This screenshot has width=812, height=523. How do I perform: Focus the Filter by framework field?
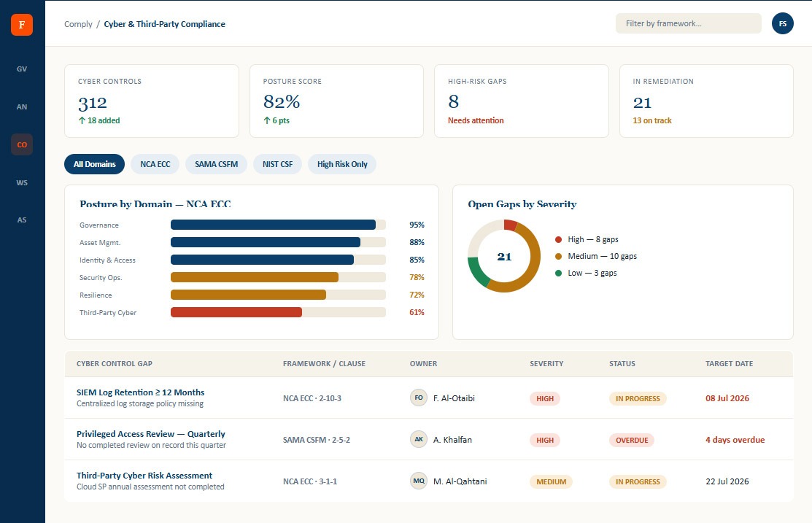pos(688,23)
